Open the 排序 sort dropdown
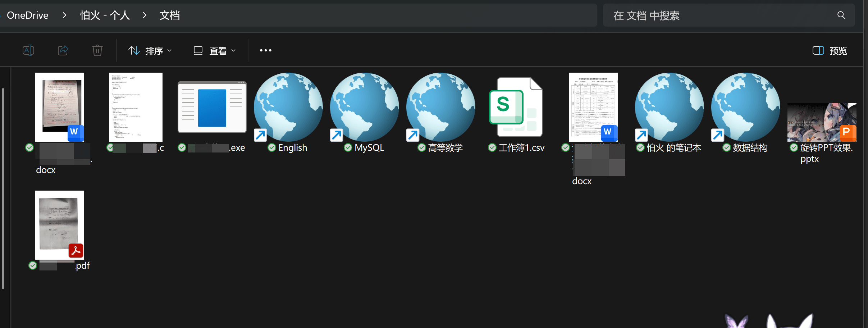 click(x=150, y=51)
